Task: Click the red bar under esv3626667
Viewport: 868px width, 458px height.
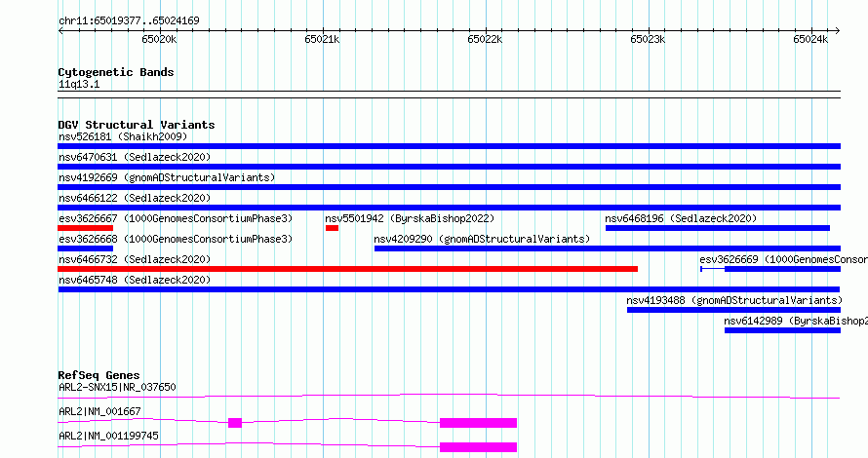Action: [x=85, y=228]
